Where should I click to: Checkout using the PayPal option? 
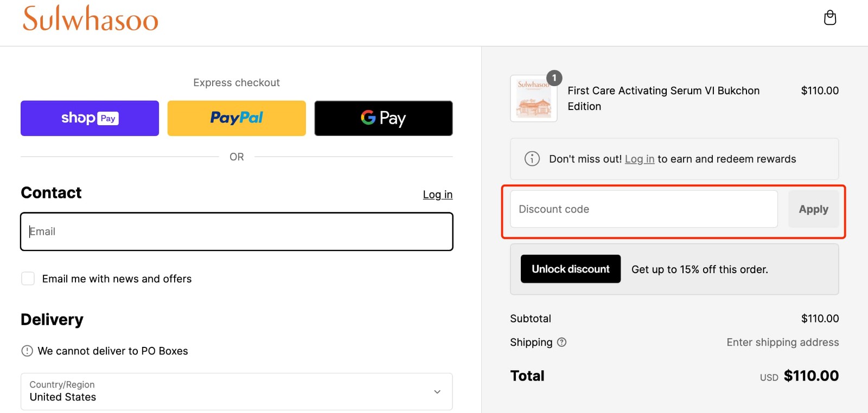[x=236, y=118]
